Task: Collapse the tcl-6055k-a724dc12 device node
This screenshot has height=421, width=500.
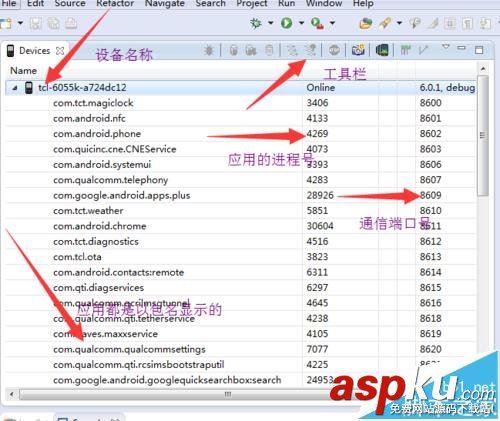Action: click(14, 88)
